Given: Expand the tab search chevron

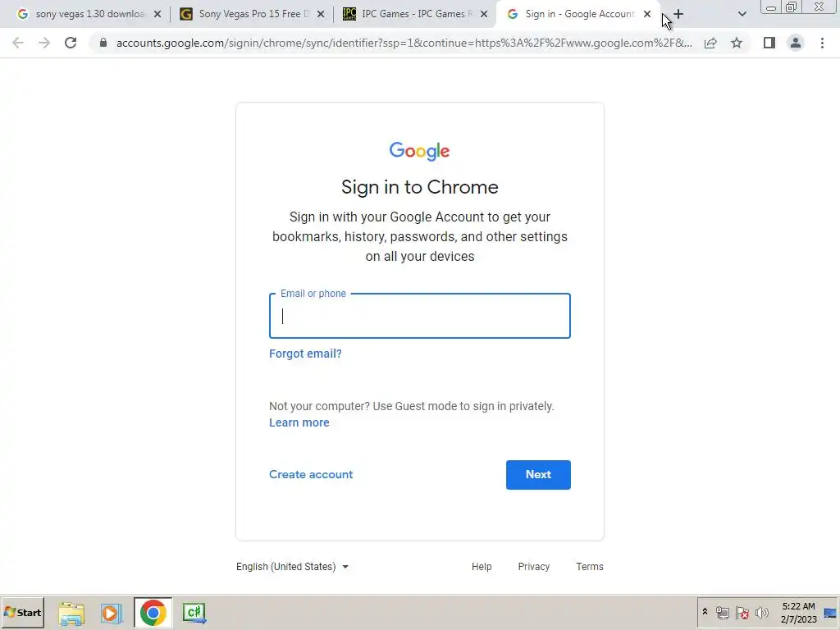Looking at the screenshot, I should [742, 14].
